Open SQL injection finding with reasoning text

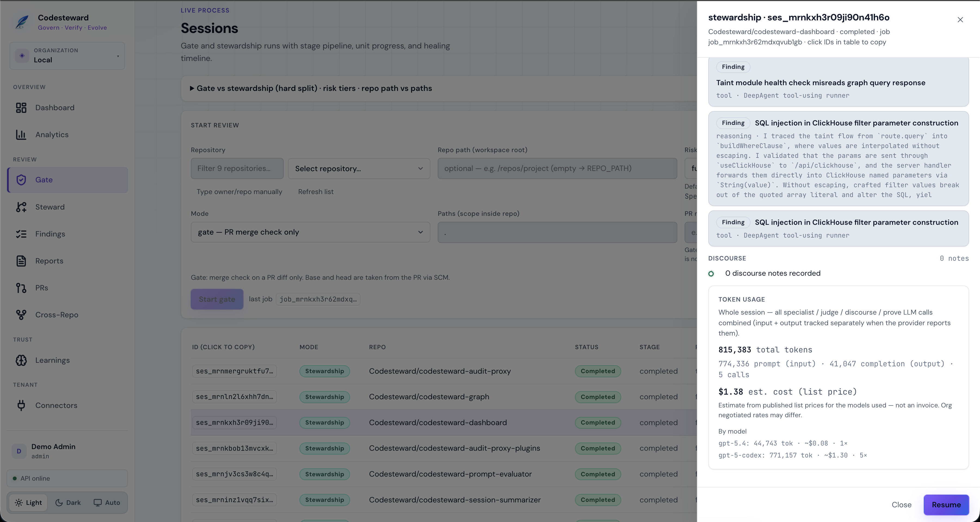[838, 159]
